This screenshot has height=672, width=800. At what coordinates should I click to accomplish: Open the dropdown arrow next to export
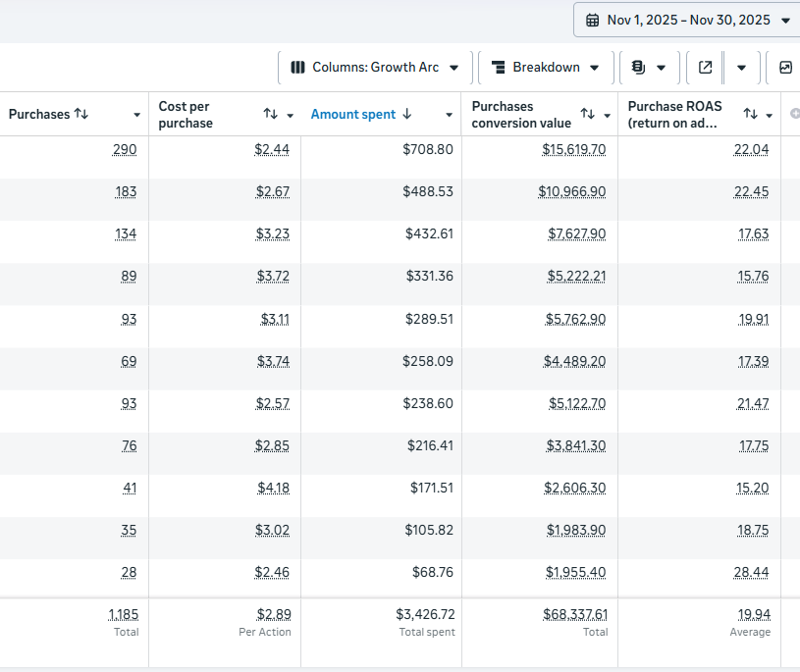click(x=741, y=68)
